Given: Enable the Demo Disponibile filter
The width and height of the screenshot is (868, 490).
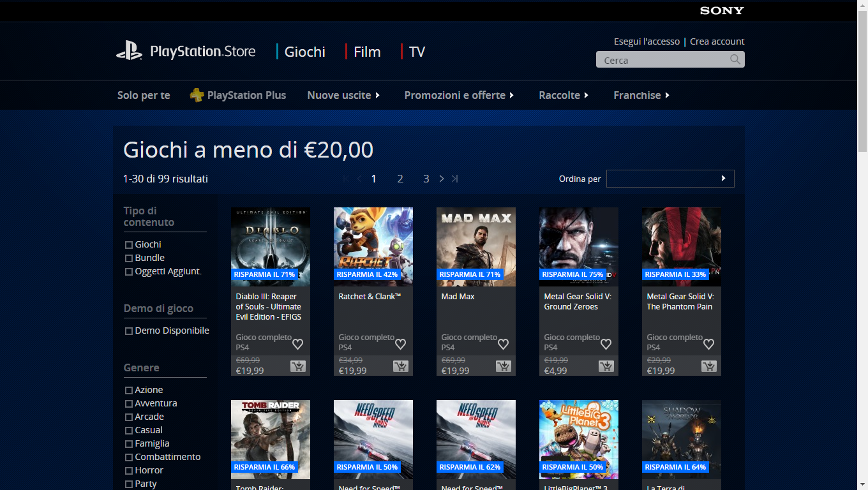Looking at the screenshot, I should [129, 331].
